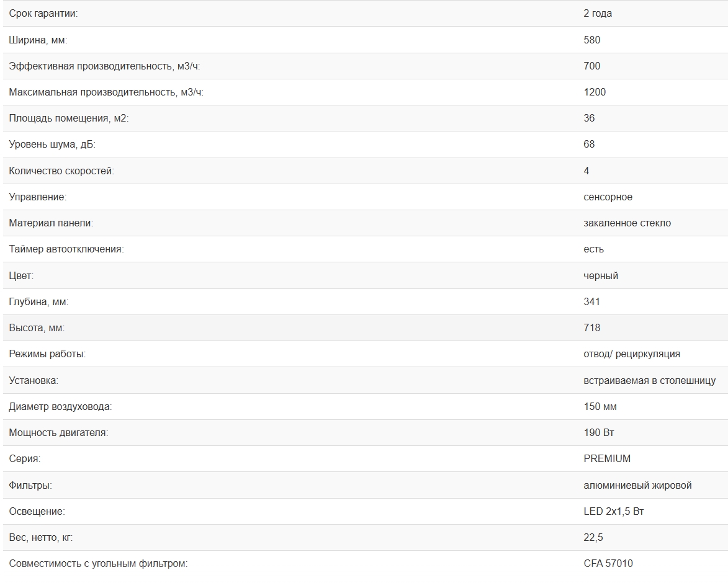This screenshot has width=728, height=583.
Task: Select the highlighted "Высота, мм" row label
Action: coord(37,328)
